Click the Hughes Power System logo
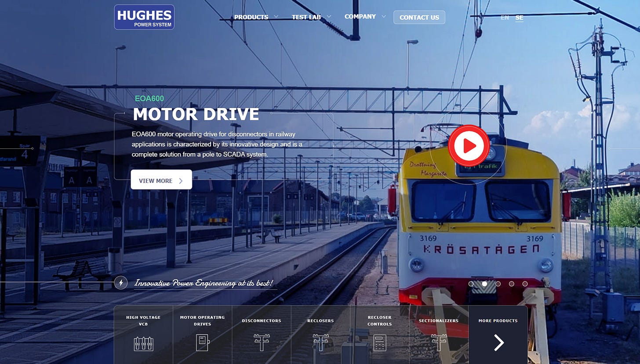The width and height of the screenshot is (640, 364). pos(144,17)
